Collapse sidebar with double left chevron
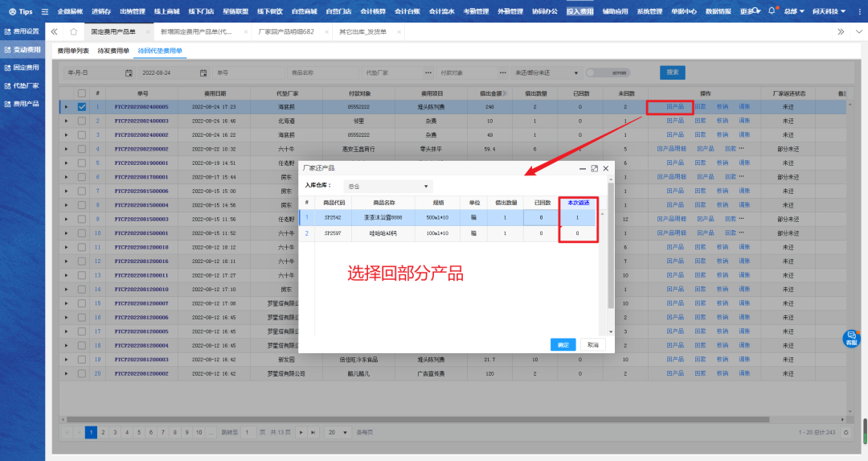 pos(54,31)
